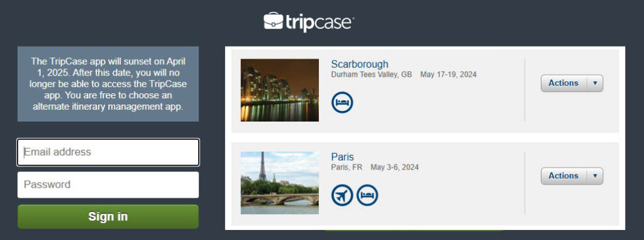Expand the Scarborough Actions dropdown arrow
644x240 pixels.
tap(595, 83)
